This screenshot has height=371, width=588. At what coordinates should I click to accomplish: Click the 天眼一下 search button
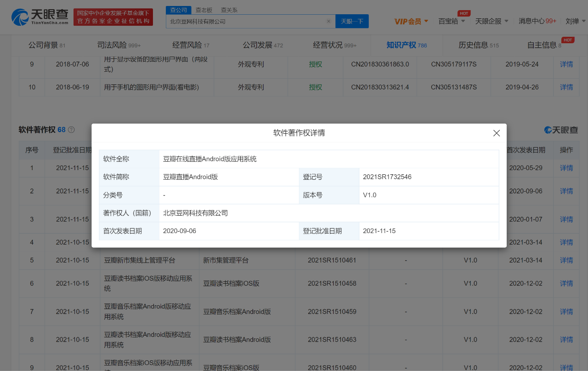352,21
